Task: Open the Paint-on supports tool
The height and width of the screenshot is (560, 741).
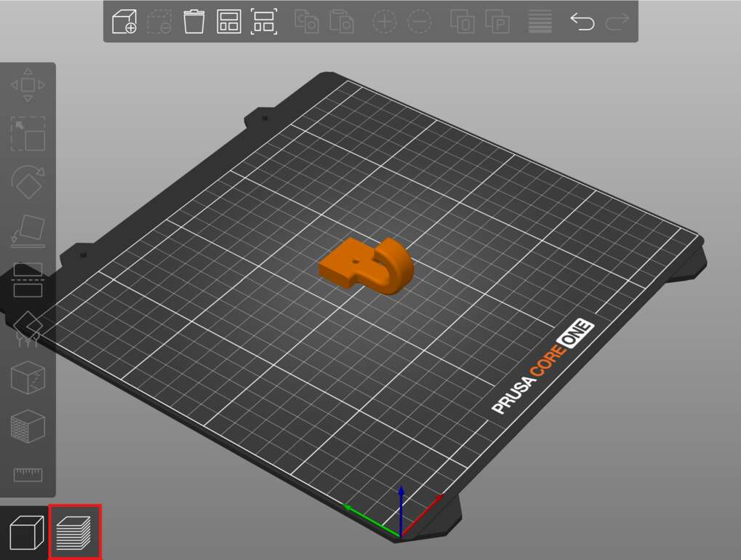Action: 28,329
